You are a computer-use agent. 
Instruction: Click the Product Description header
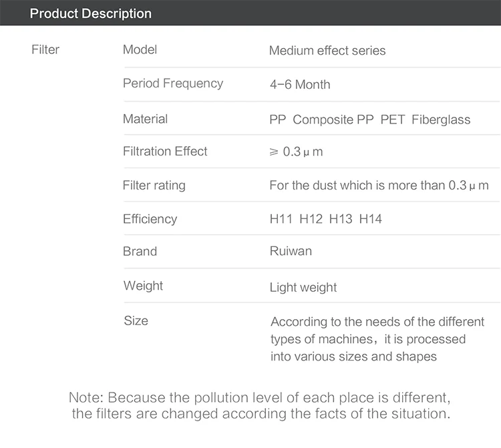tap(91, 13)
